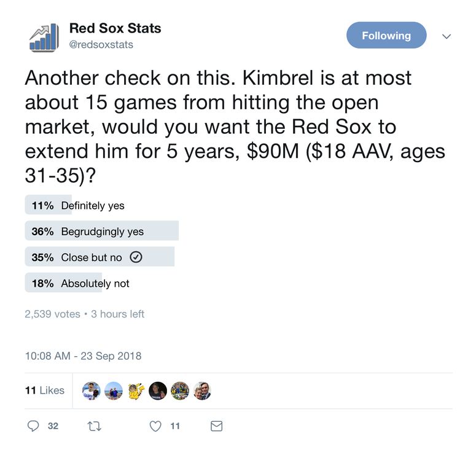Click the envelope direct message icon
Viewport: 476px width, 455px height.
(x=216, y=426)
